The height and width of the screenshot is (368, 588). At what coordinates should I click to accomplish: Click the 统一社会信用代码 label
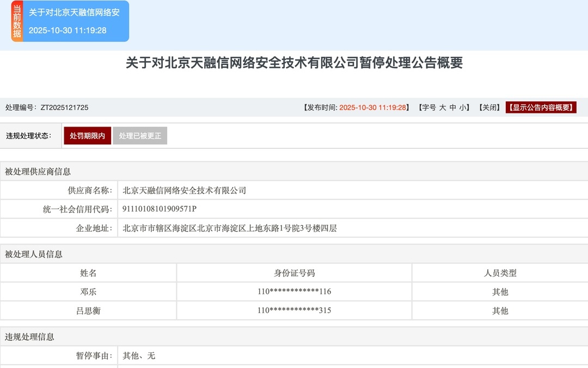pos(78,209)
